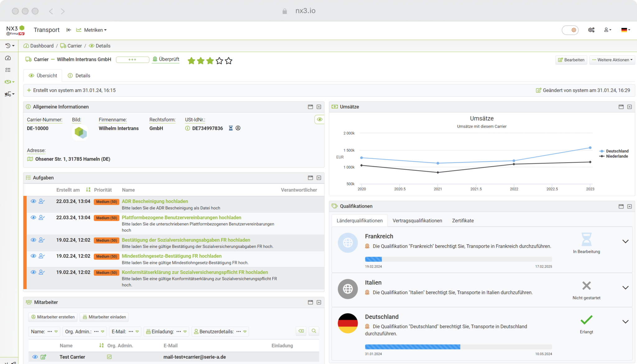The width and height of the screenshot is (637, 364).
Task: Expand the Frankreich qualification chevron
Action: point(625,241)
